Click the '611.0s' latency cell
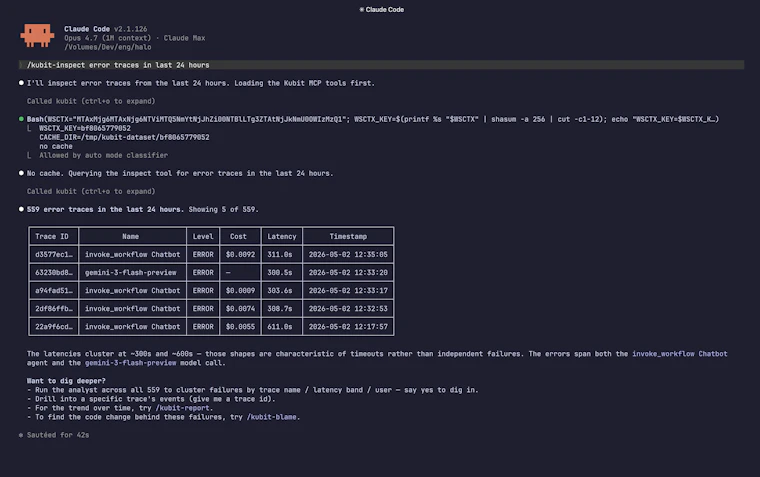The image size is (760, 477). (x=280, y=326)
